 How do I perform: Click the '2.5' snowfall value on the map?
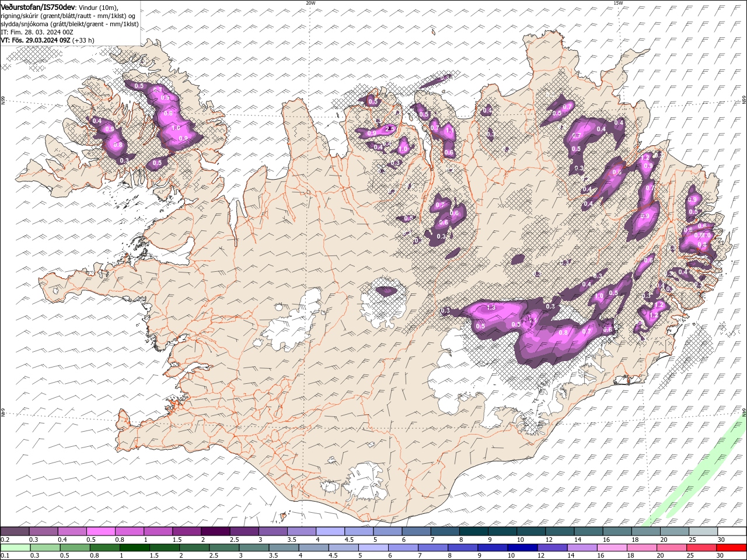391,128
